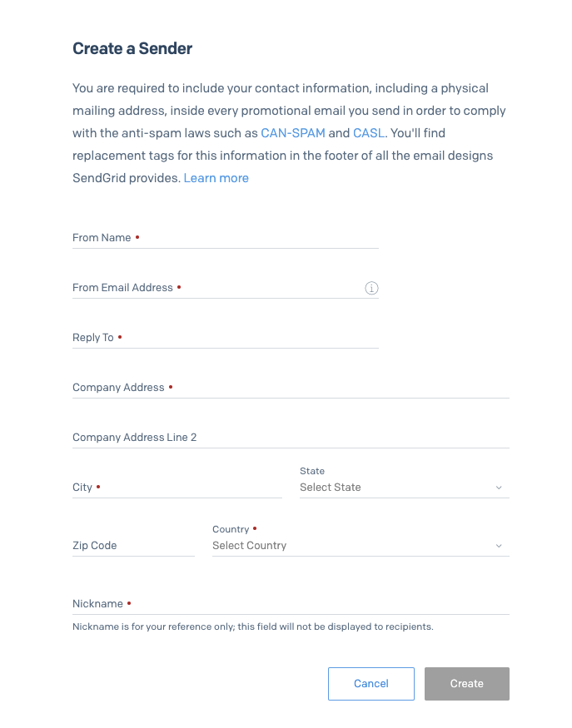This screenshot has height=728, width=572.
Task: Click the Create button
Action: [466, 683]
